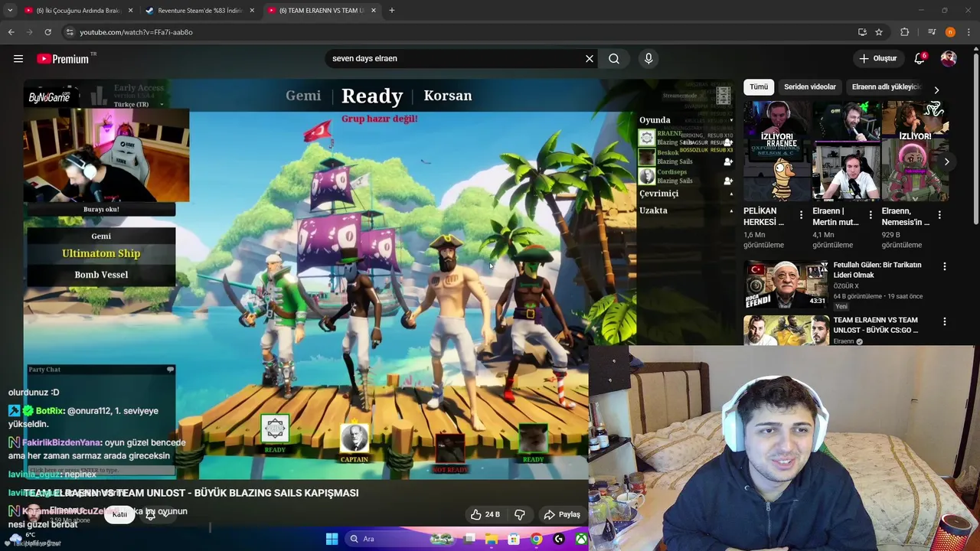Open subscription notification bell dropdown
The image size is (980, 551).
[157, 514]
